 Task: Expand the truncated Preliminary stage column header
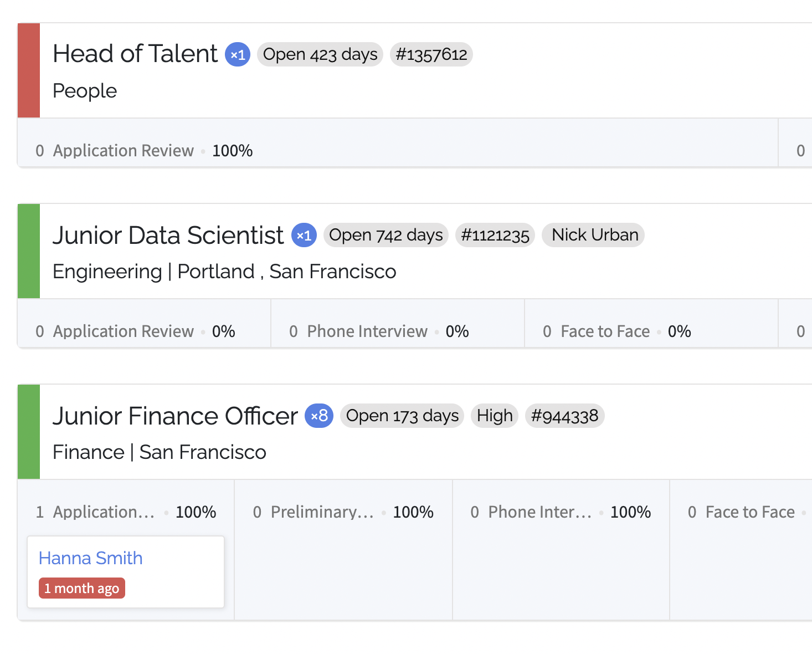(x=322, y=512)
